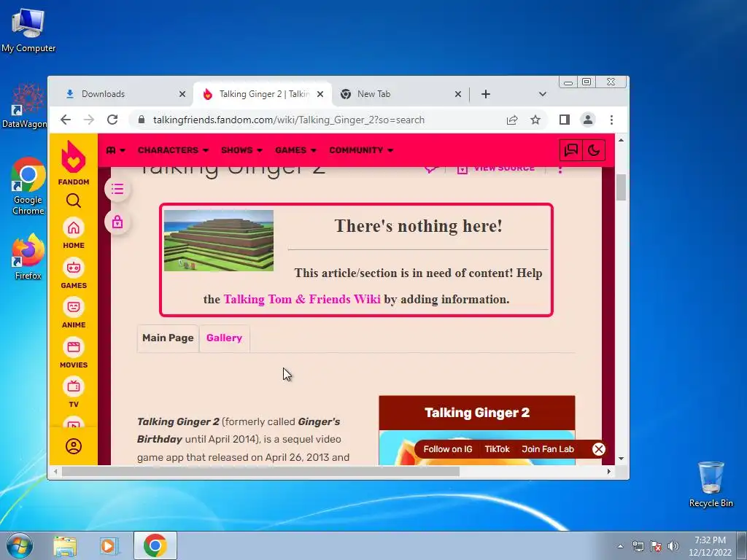Open the Anime section in the Fandom sidebar
747x560 pixels.
click(x=74, y=314)
